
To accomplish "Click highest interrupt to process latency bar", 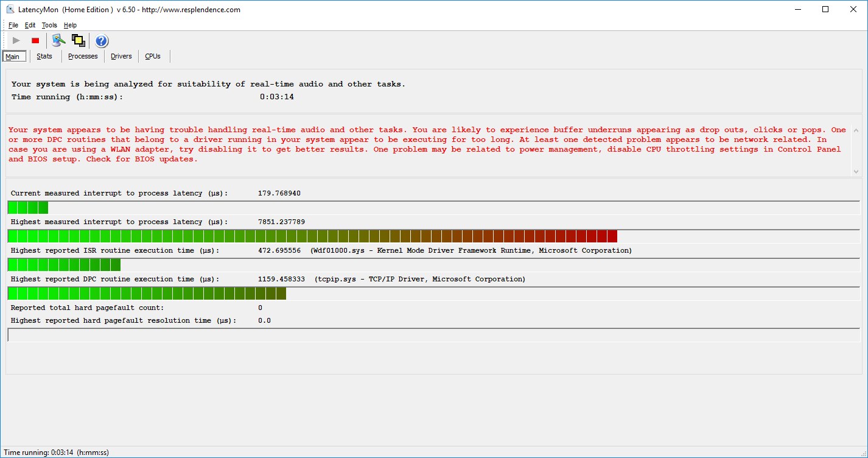I will pos(433,236).
